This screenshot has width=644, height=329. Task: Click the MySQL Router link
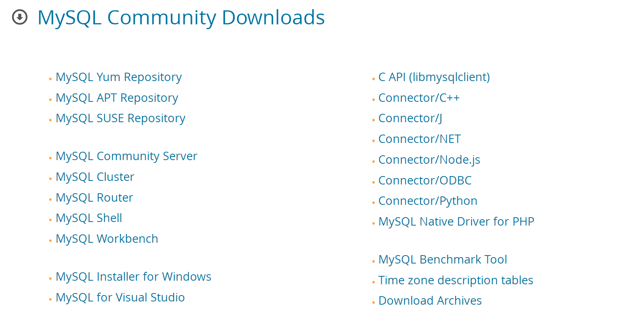(x=95, y=198)
